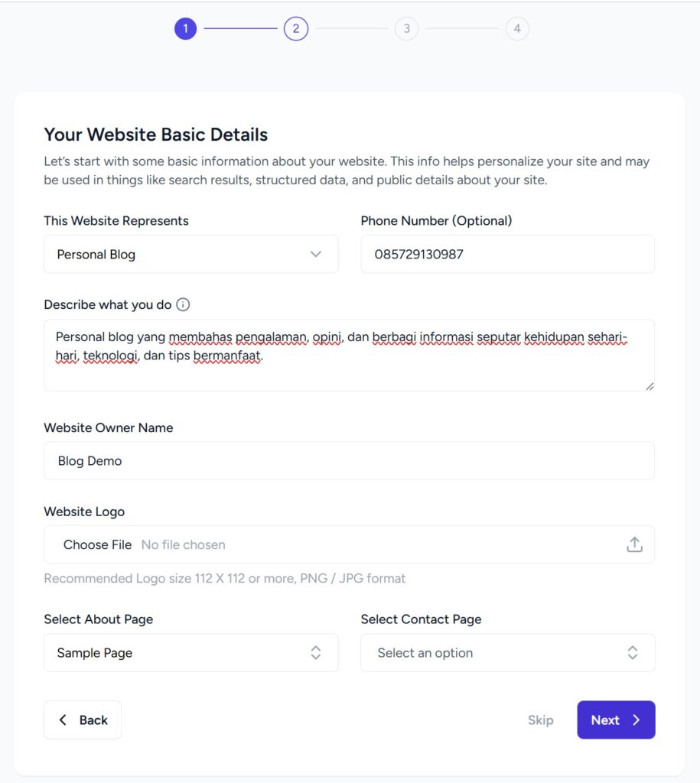Click Skip to bypass this step
Screen dimensions: 700x783
click(540, 720)
